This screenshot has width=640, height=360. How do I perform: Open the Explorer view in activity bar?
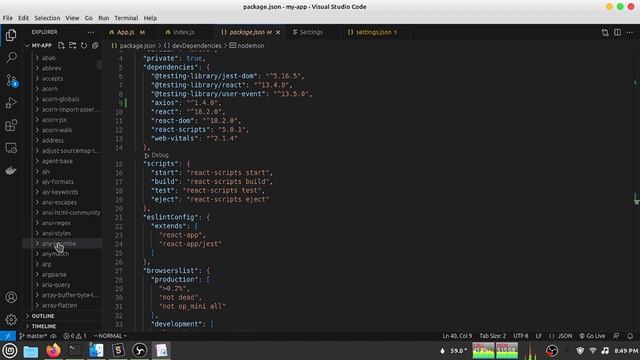point(11,35)
